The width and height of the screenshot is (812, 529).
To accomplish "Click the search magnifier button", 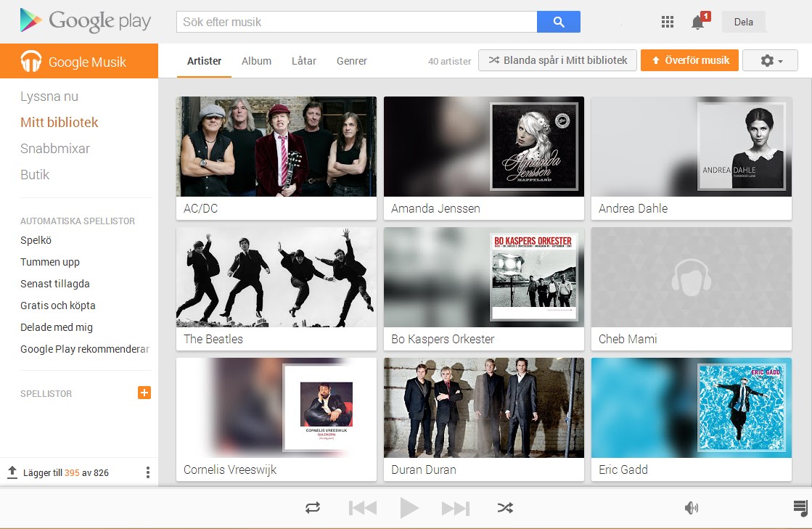I will pyautogui.click(x=558, y=22).
